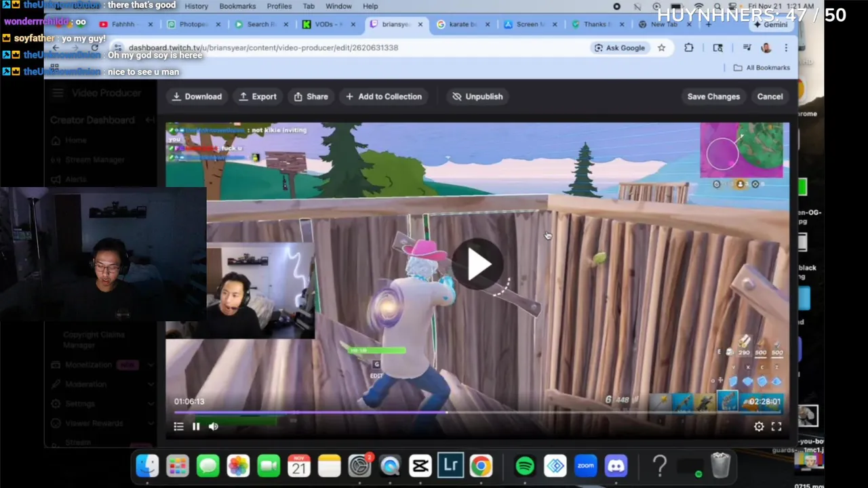Cancel the video edit
This screenshot has width=868, height=488.
(x=770, y=96)
